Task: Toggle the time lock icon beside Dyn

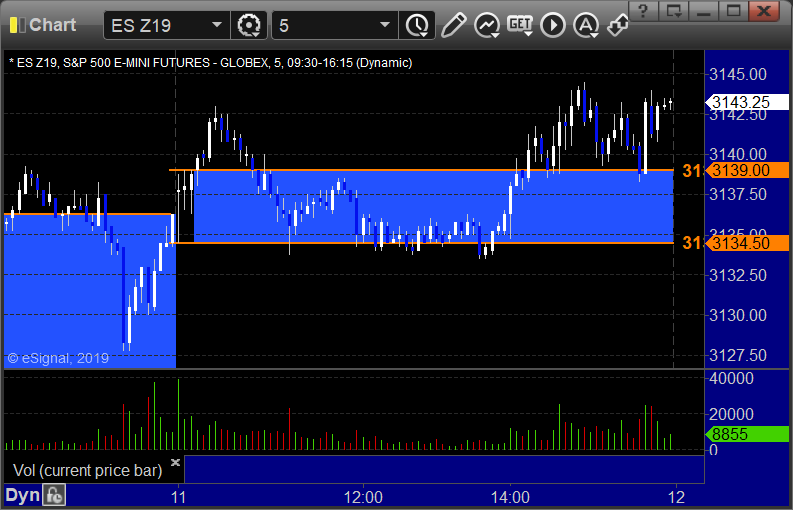Action: [54, 495]
